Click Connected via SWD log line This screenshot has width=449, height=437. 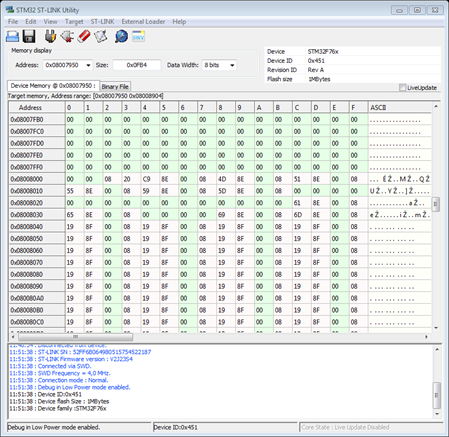(50, 366)
